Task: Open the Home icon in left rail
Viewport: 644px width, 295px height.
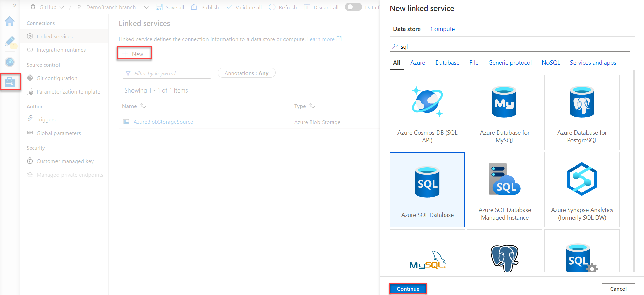Action: click(10, 21)
